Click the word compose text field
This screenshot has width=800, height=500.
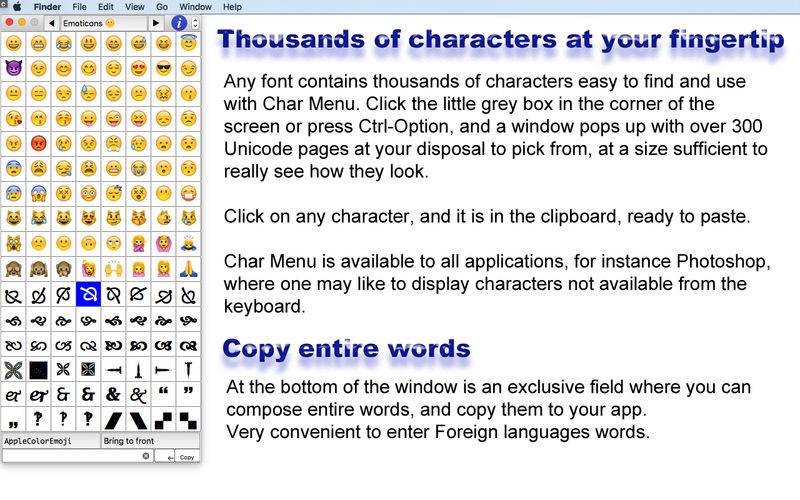(75, 456)
